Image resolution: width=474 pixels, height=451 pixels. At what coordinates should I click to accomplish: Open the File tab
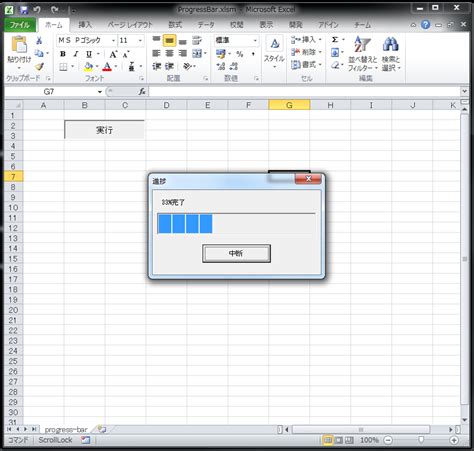point(20,25)
